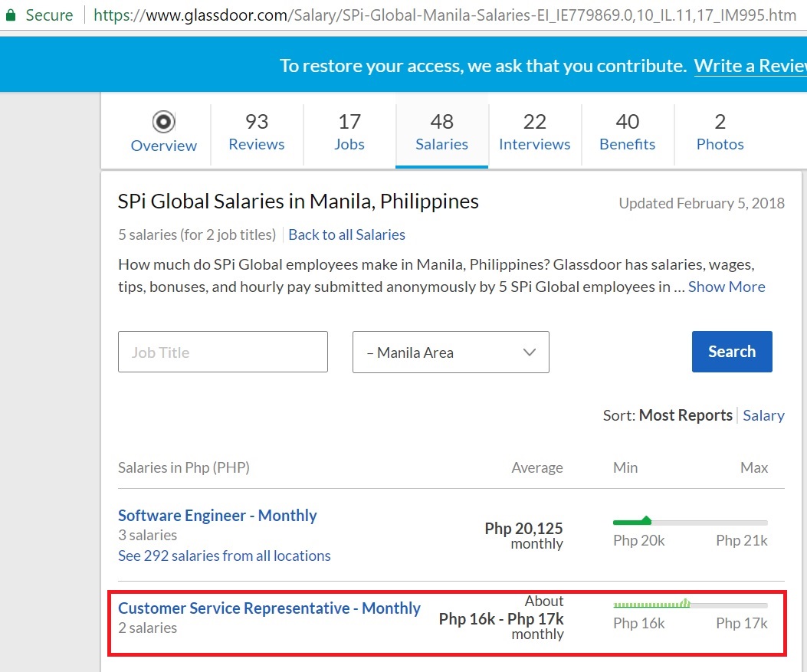The height and width of the screenshot is (672, 807).
Task: Click the Php 20k min value for Software Engineer
Action: (638, 540)
